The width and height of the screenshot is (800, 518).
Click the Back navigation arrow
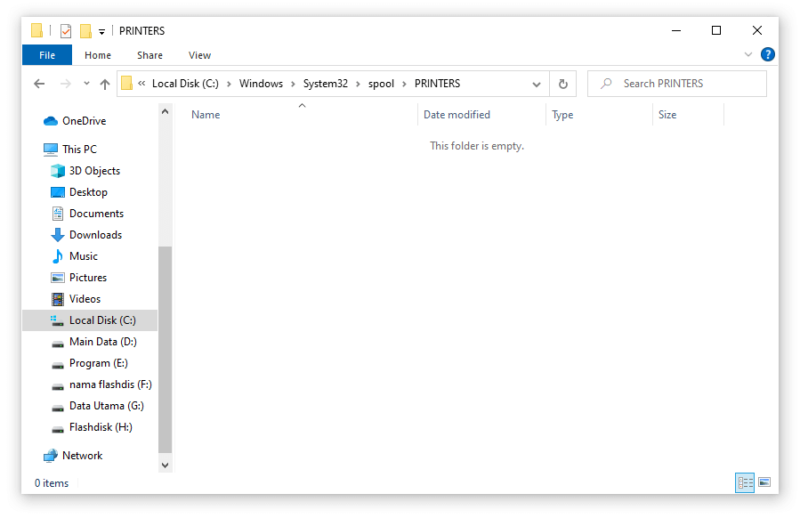pos(39,84)
